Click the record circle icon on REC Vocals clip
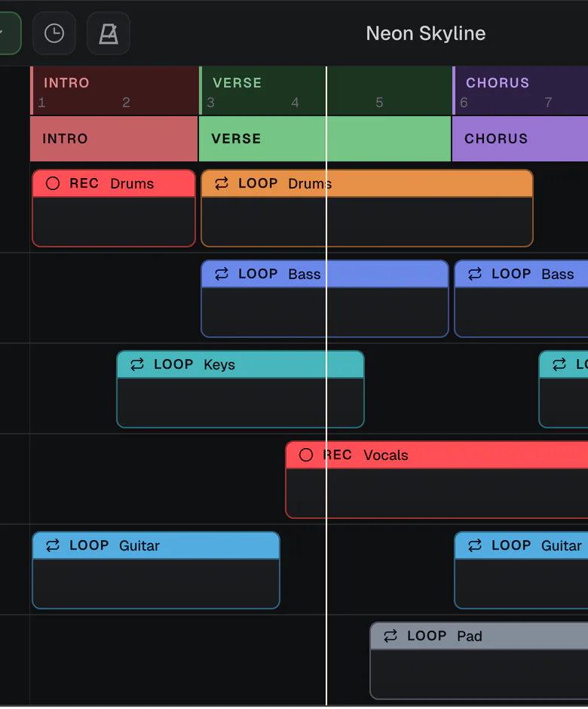 point(306,455)
